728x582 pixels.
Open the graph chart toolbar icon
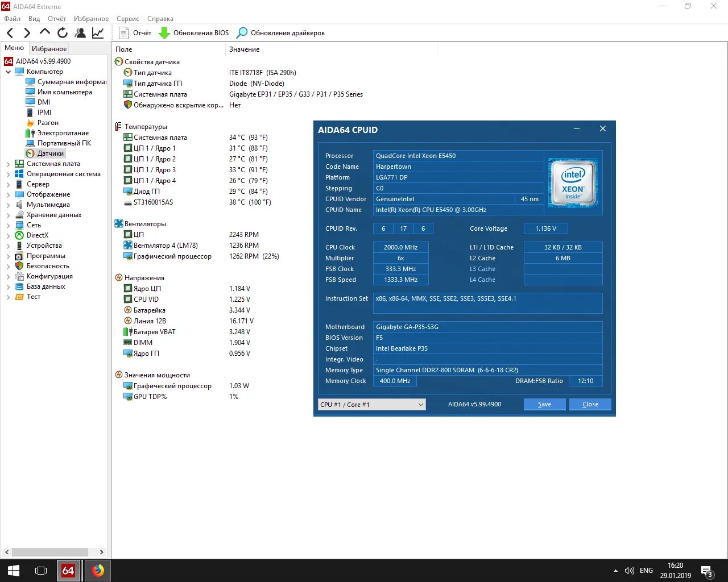point(98,33)
